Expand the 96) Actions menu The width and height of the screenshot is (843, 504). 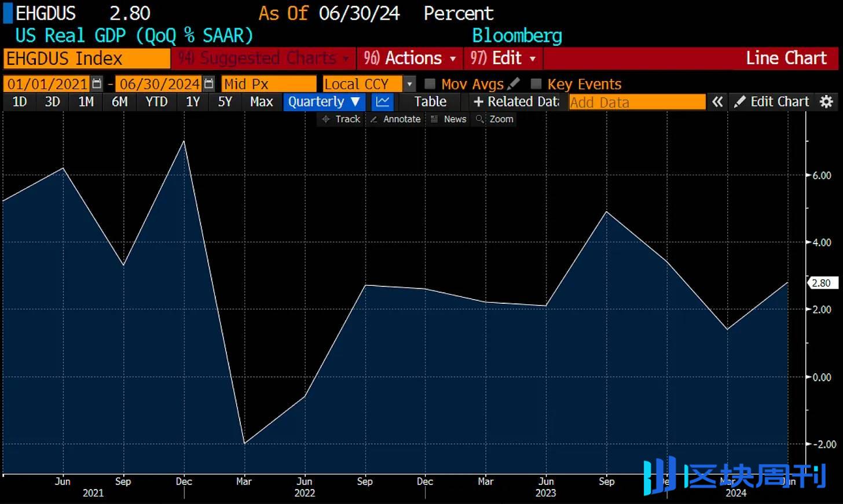[x=410, y=58]
